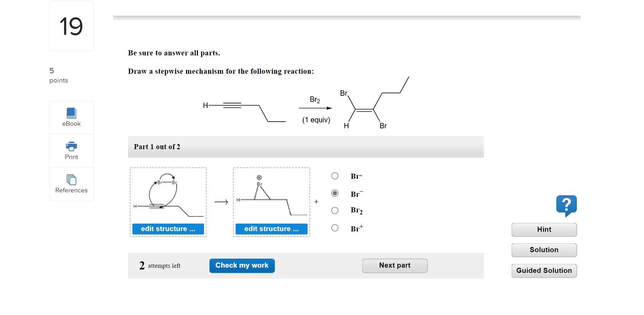The height and width of the screenshot is (315, 644).
Task: Open the Solution panel
Action: tap(544, 250)
